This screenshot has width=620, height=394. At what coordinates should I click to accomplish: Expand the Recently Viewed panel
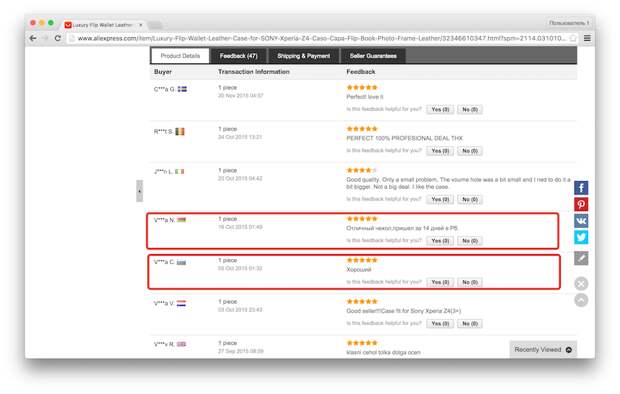coord(543,350)
